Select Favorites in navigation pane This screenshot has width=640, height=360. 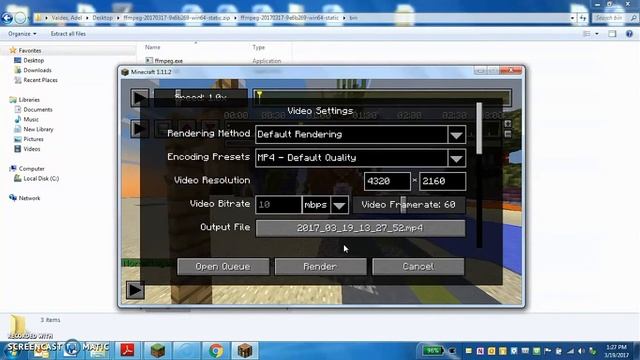click(30, 51)
